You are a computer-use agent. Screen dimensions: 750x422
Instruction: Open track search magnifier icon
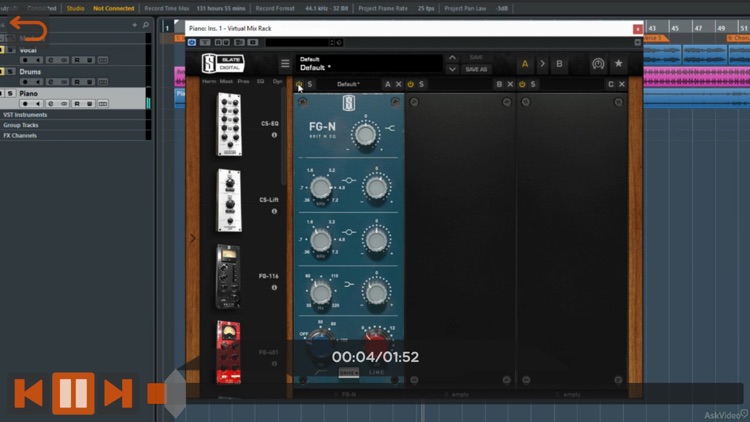[145, 25]
